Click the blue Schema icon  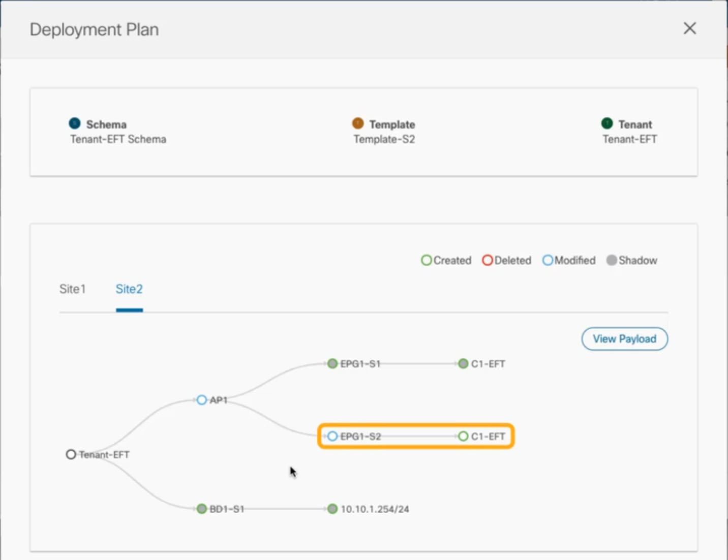[75, 123]
